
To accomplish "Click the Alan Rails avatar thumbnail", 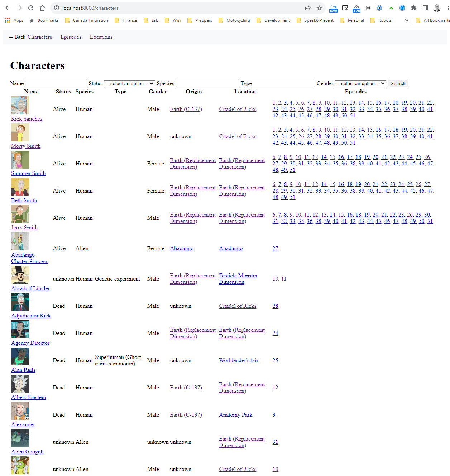I will tap(20, 356).
